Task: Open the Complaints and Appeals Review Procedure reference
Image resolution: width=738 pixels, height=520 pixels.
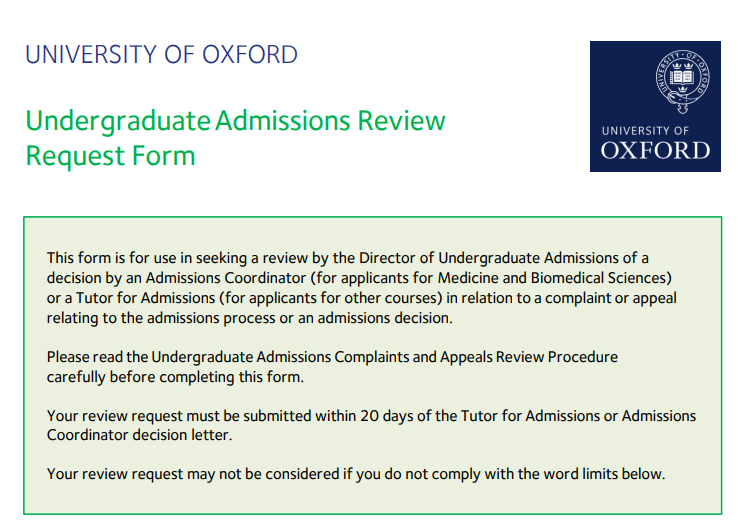Action: pos(384,357)
